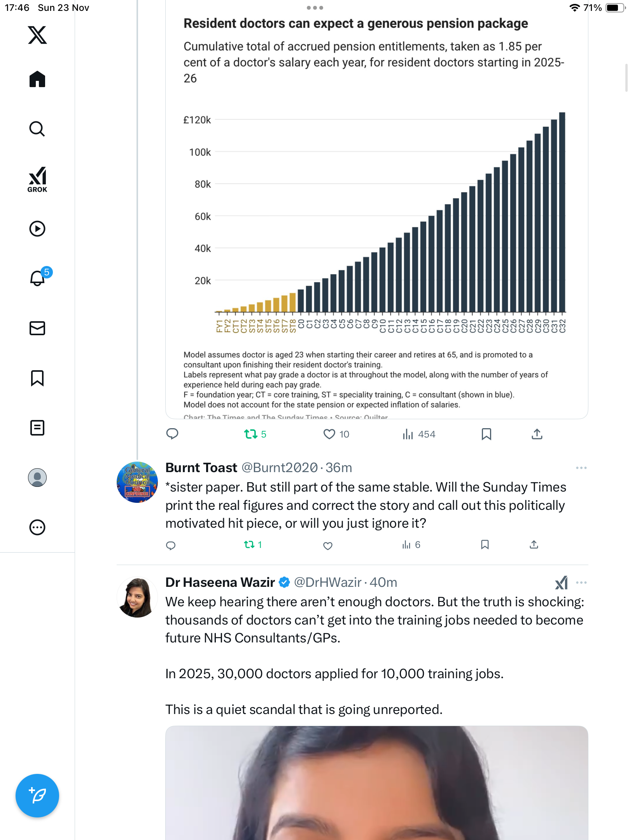
Task: Compose a new post
Action: (37, 796)
